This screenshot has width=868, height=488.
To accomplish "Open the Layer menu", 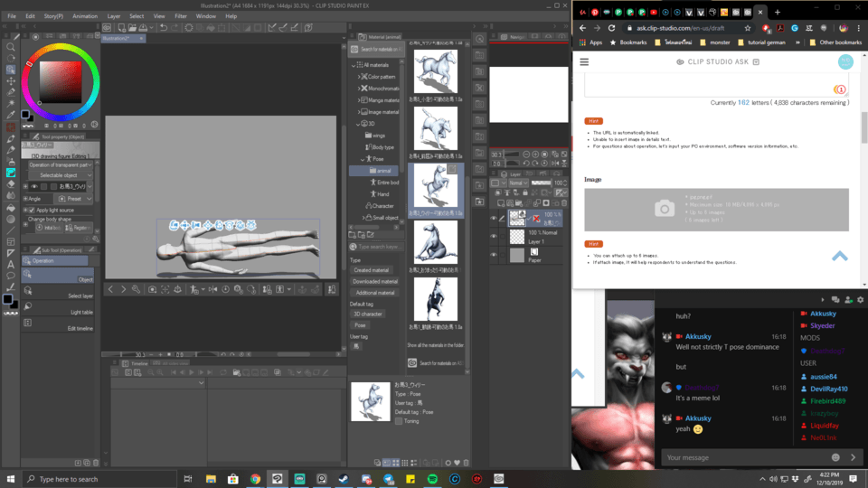I will pyautogui.click(x=114, y=16).
